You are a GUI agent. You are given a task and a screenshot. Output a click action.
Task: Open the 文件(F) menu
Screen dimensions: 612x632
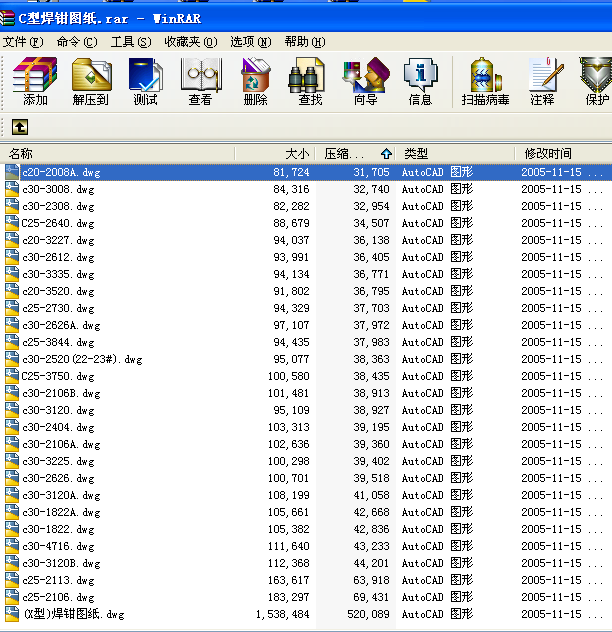pos(23,42)
